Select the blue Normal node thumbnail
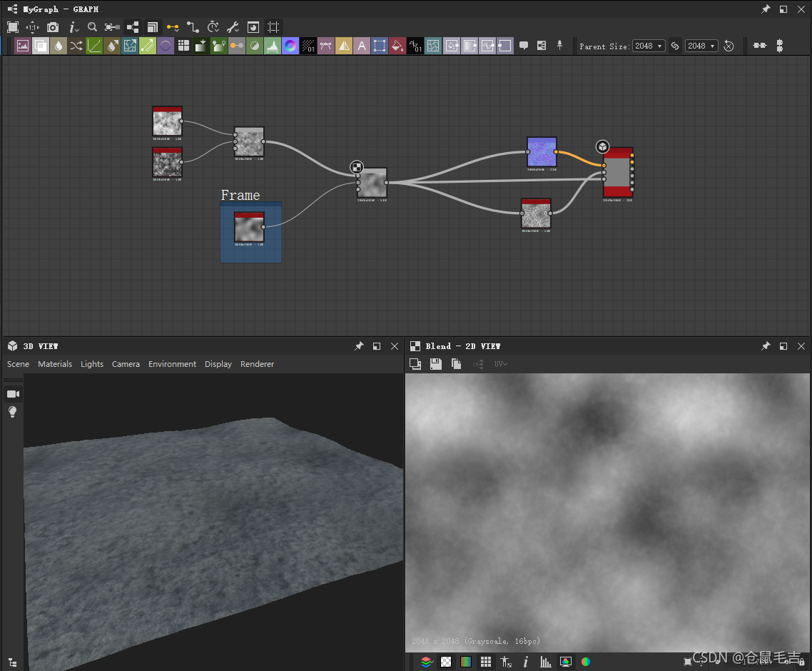The height and width of the screenshot is (671, 812). coord(542,152)
